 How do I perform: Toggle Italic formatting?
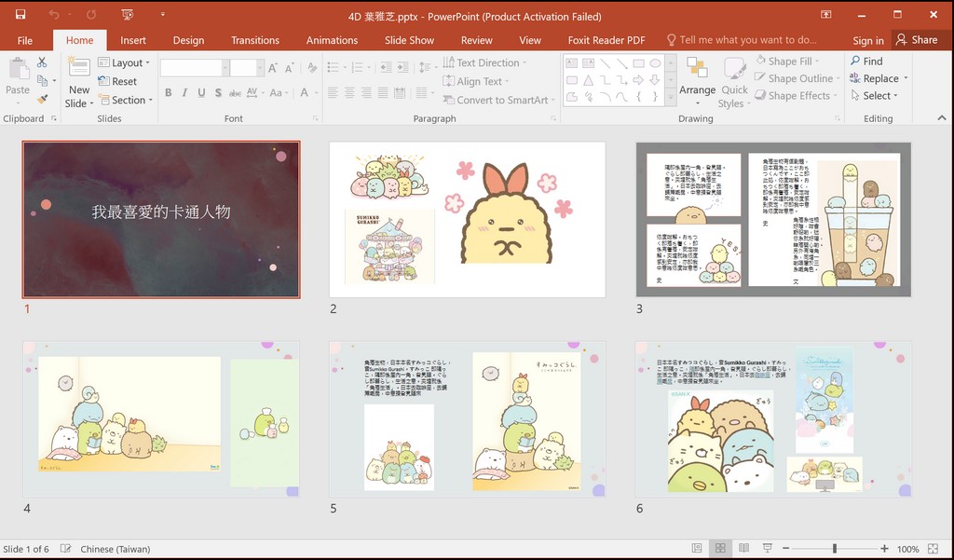(184, 93)
